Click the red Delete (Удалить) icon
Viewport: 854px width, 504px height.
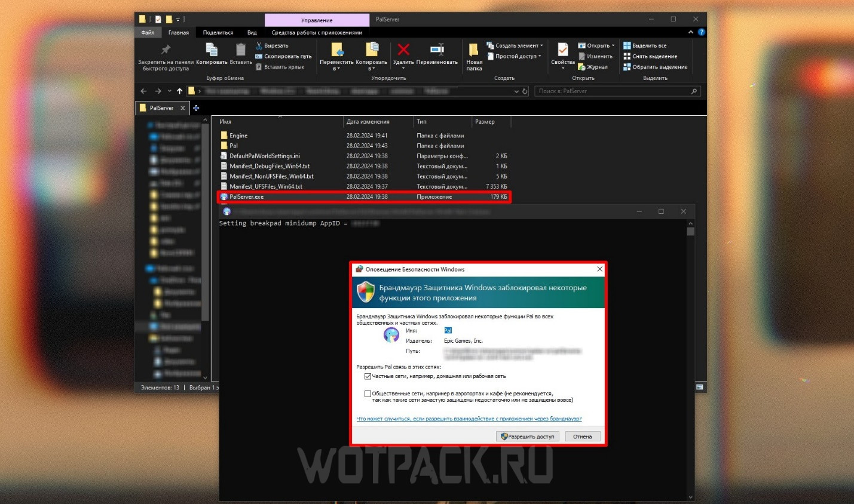403,50
